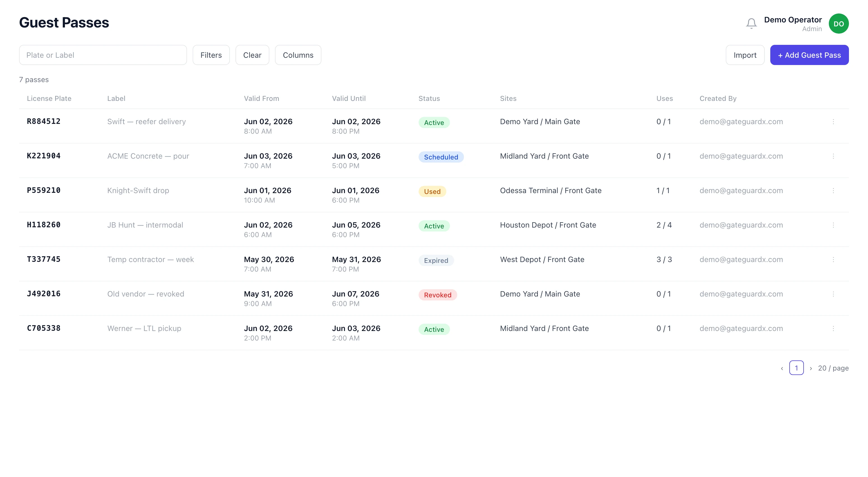Click label Knight-Swift drop
Viewport: 868px width, 477px height.
click(138, 190)
